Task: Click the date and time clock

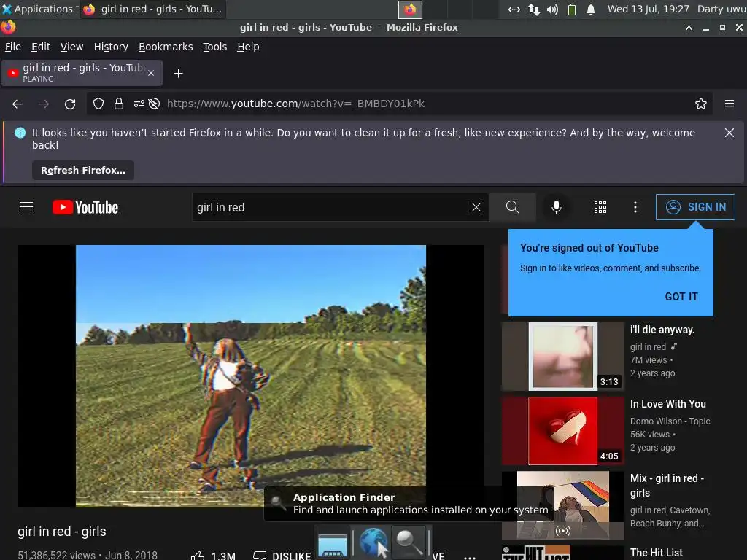Action: [648, 9]
